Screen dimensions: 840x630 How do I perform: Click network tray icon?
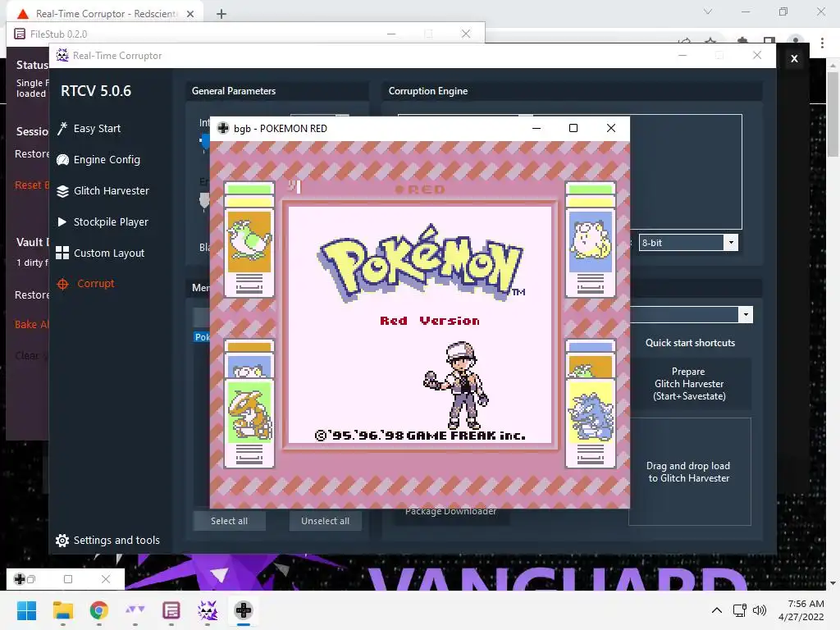click(740, 610)
